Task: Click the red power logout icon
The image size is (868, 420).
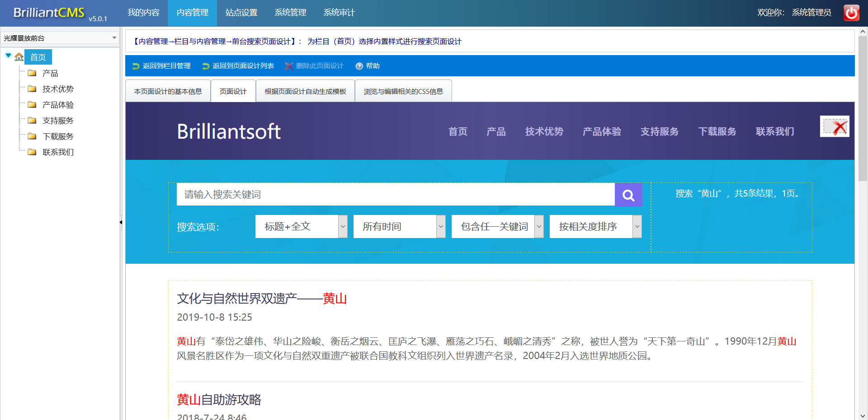Action: tap(851, 13)
